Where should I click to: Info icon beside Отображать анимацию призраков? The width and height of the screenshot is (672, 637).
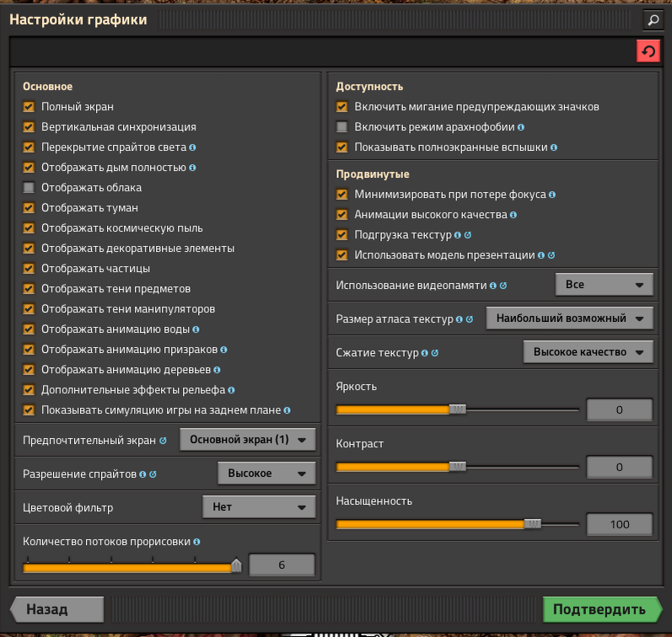click(x=223, y=350)
